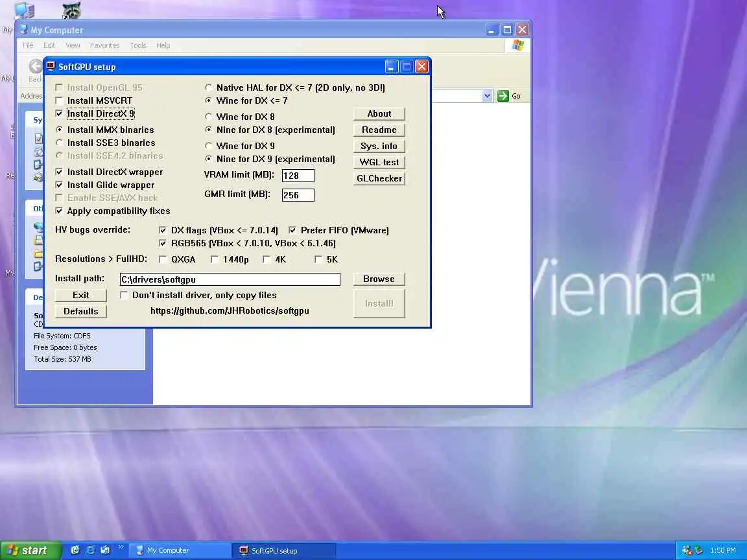Screen dimensions: 747x560
Task: Expand quick launch chevron on taskbar
Action: (x=121, y=546)
